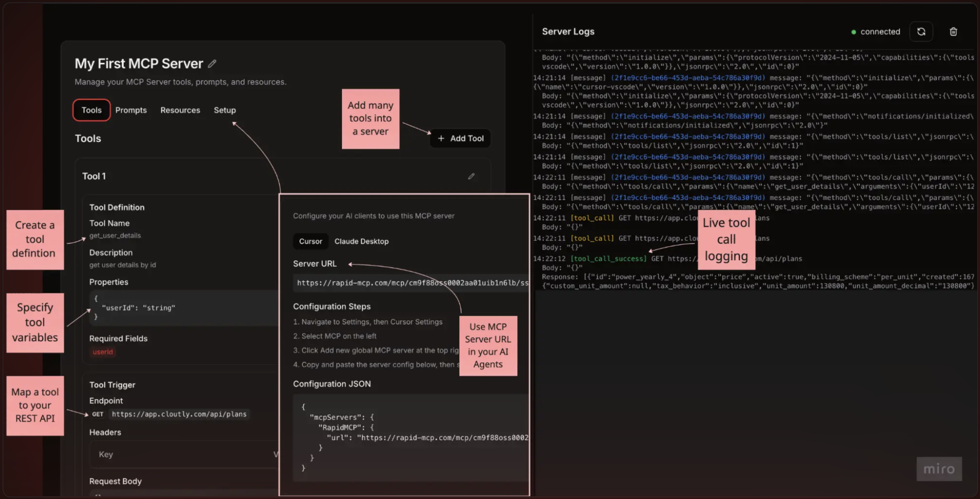This screenshot has height=499, width=980.
Task: Select the Cursor client tab
Action: (310, 241)
